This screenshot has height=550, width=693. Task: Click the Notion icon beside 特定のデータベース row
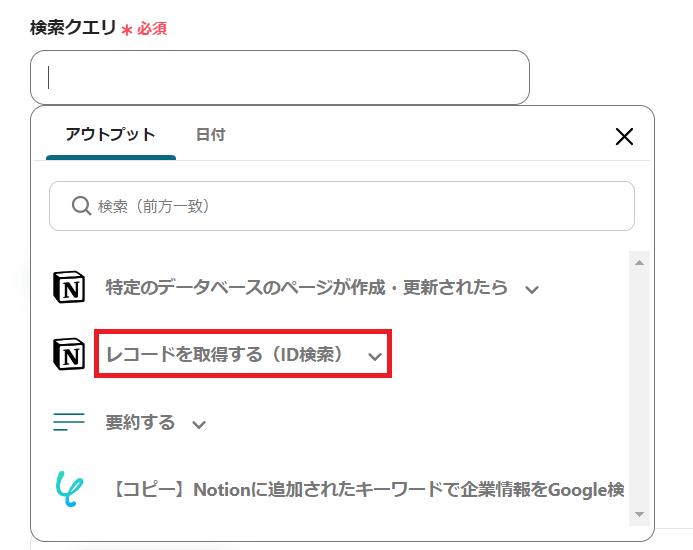tap(69, 288)
